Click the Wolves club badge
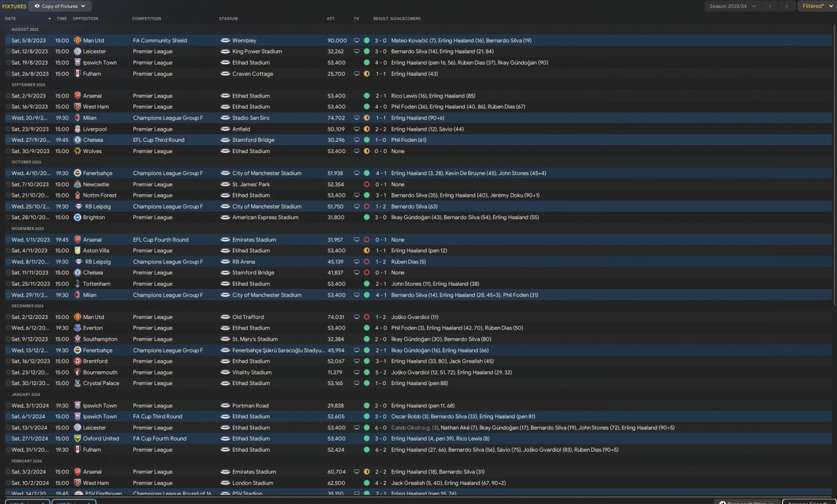 point(77,151)
